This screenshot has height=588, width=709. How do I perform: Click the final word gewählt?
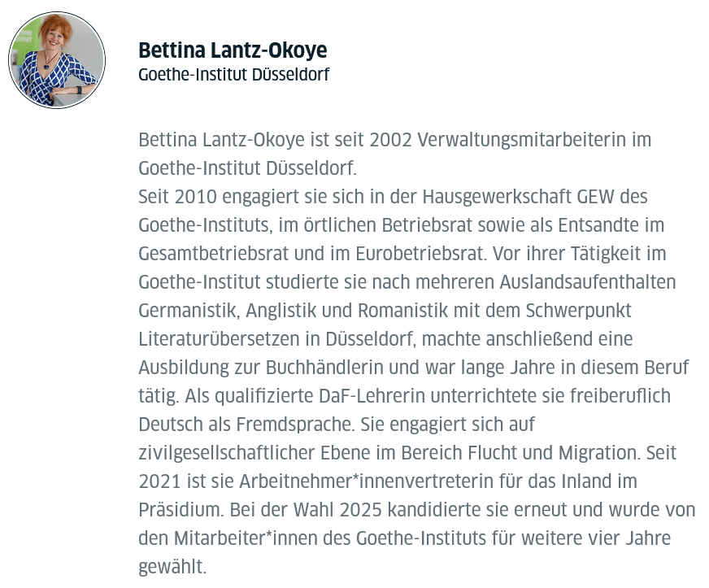172,567
